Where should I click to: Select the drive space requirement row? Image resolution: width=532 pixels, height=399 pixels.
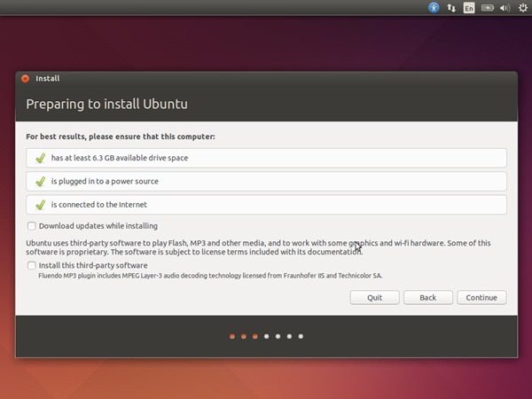coord(266,158)
